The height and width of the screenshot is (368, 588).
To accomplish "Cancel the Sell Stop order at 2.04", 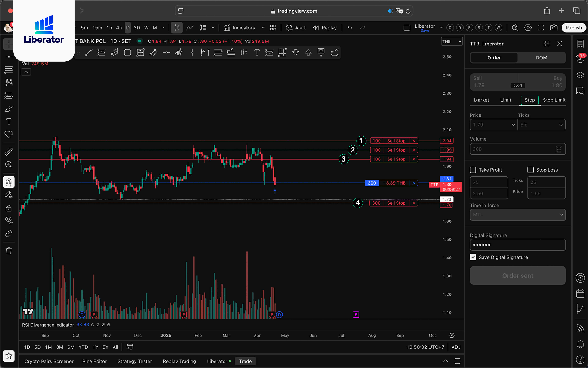I will click(x=414, y=141).
